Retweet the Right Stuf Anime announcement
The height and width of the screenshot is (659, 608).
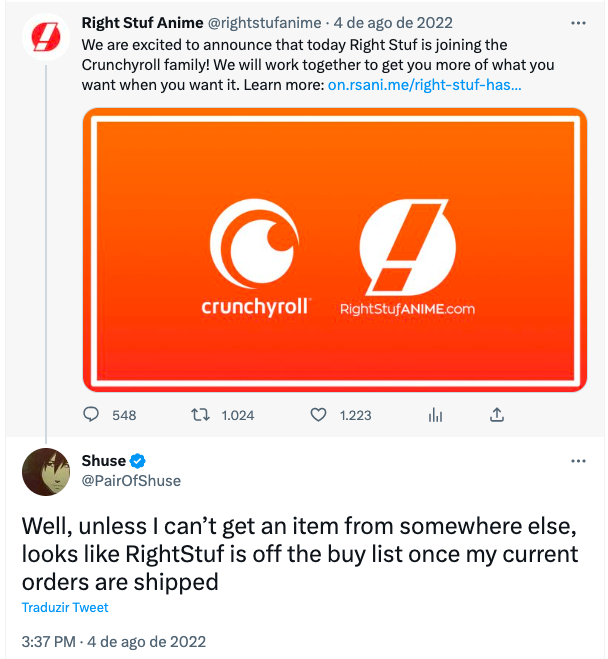coord(201,415)
